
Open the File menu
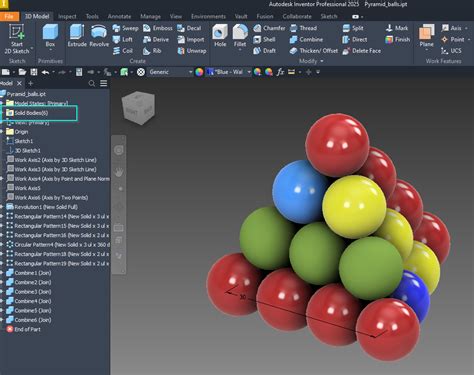coord(9,16)
